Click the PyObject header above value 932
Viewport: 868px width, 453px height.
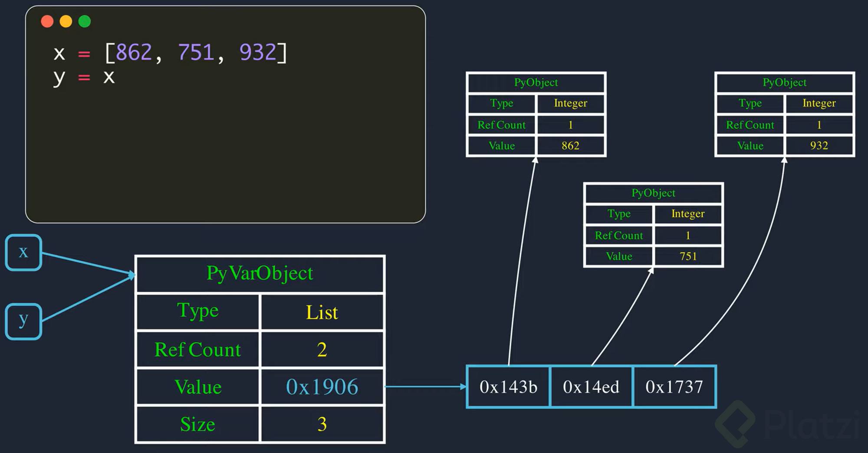point(785,83)
